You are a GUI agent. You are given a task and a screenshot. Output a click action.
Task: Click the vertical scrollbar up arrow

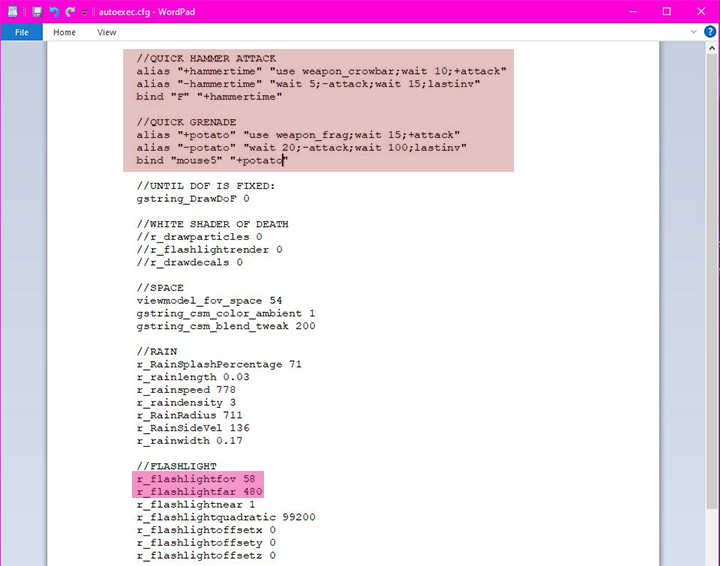712,48
